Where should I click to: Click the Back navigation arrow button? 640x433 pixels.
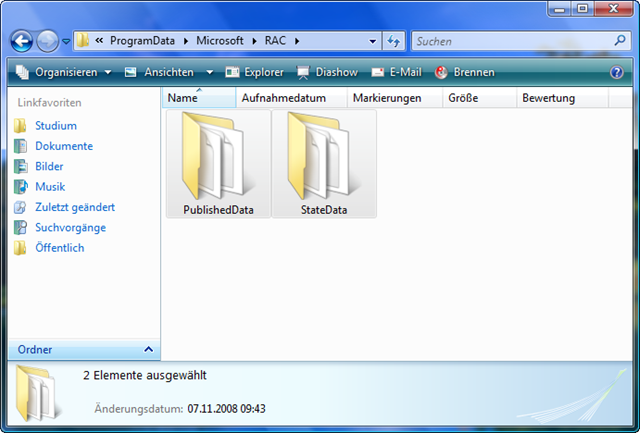(22, 41)
